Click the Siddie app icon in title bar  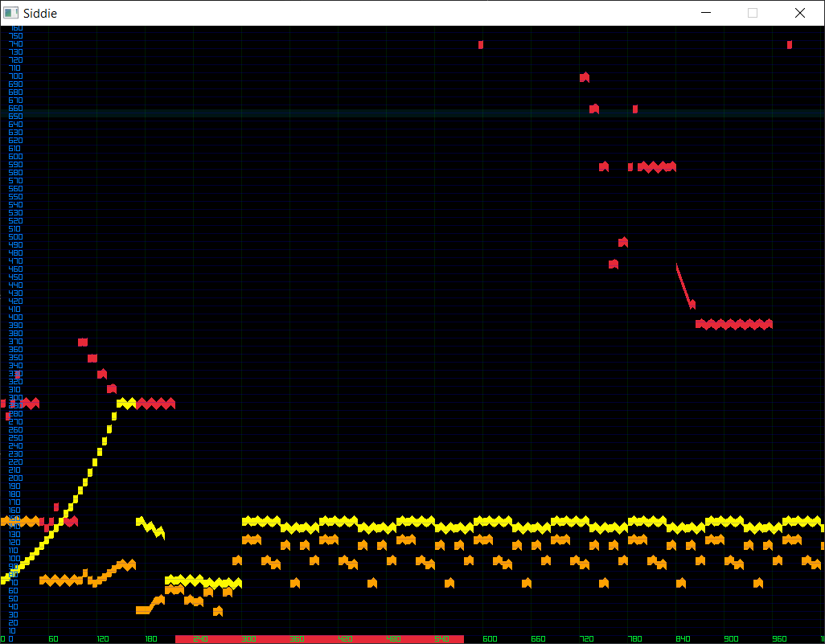click(11, 13)
